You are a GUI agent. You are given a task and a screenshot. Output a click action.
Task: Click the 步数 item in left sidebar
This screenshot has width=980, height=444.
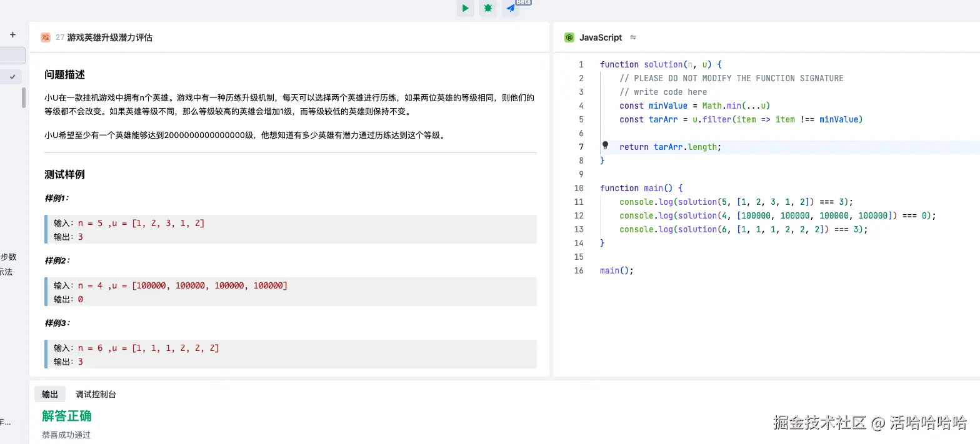tap(8, 257)
